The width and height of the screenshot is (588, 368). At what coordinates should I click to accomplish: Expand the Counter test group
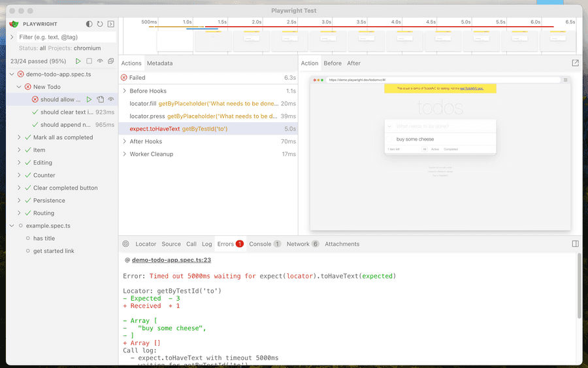coord(19,175)
